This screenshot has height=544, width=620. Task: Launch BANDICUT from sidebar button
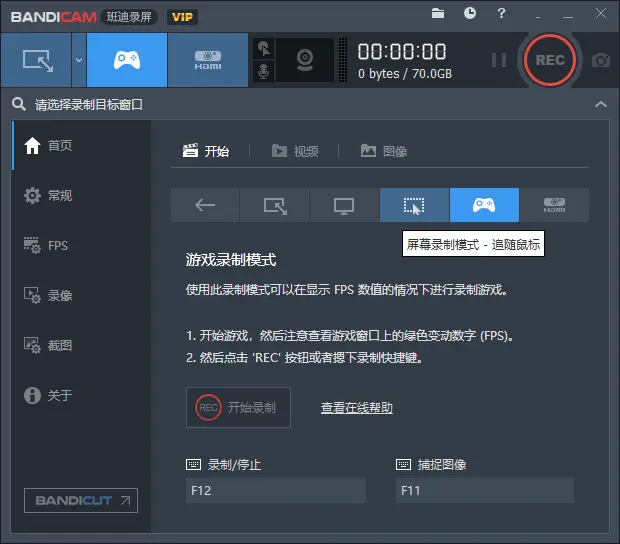click(81, 501)
